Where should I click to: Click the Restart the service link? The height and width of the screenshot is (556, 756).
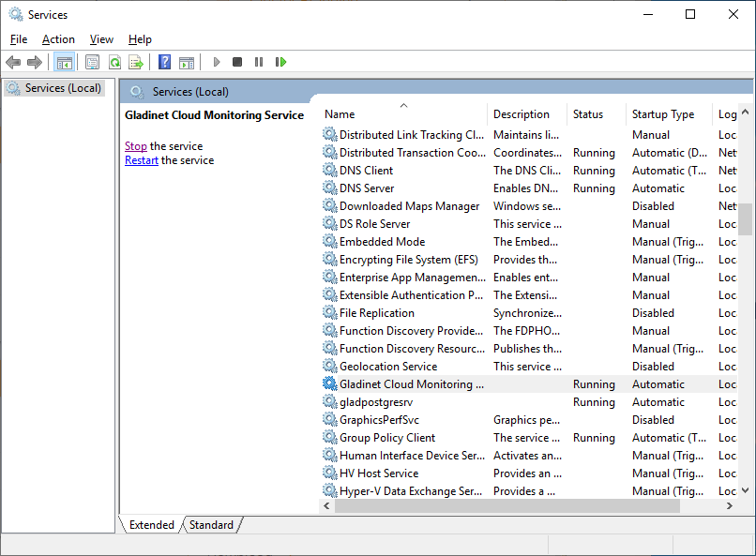click(142, 160)
